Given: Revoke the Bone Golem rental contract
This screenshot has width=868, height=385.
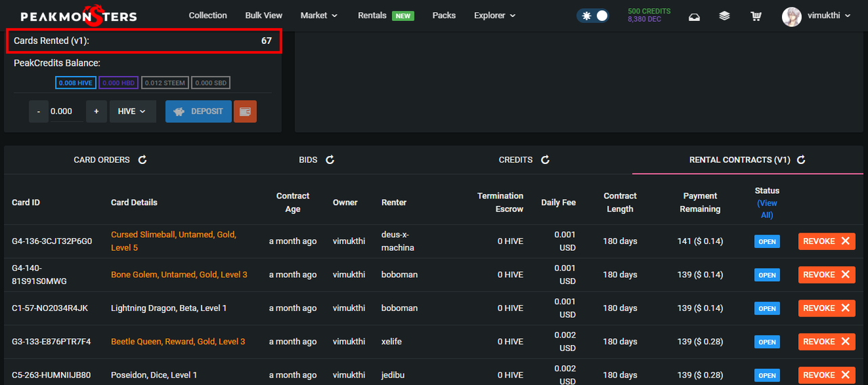Looking at the screenshot, I should (x=827, y=275).
